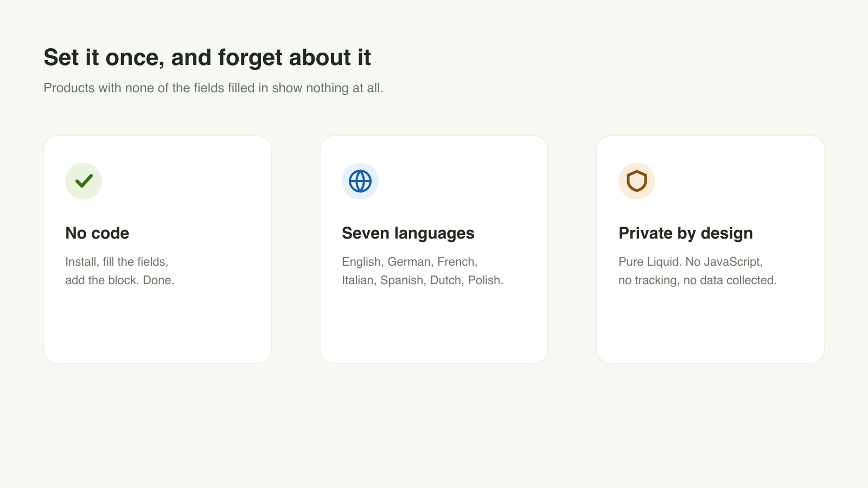The width and height of the screenshot is (868, 488).
Task: Click 'no tracking, no data collected.' text
Action: point(698,280)
